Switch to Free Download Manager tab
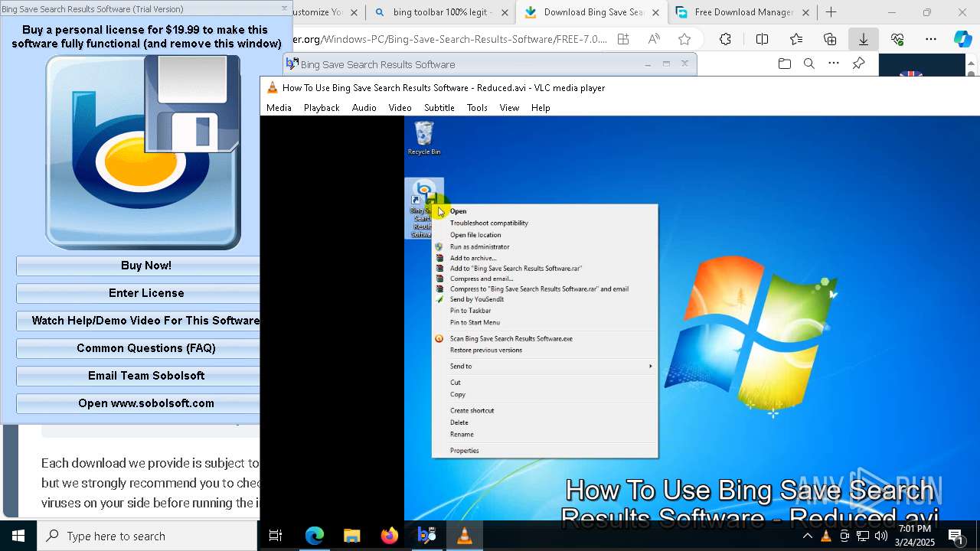This screenshot has height=551, width=980. click(x=741, y=12)
